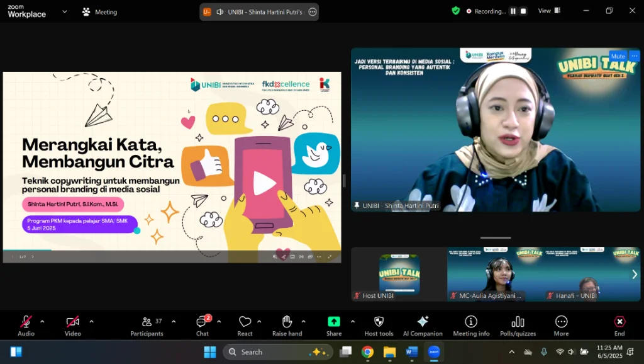Click the shared screen audio speaker icon

pyautogui.click(x=220, y=12)
